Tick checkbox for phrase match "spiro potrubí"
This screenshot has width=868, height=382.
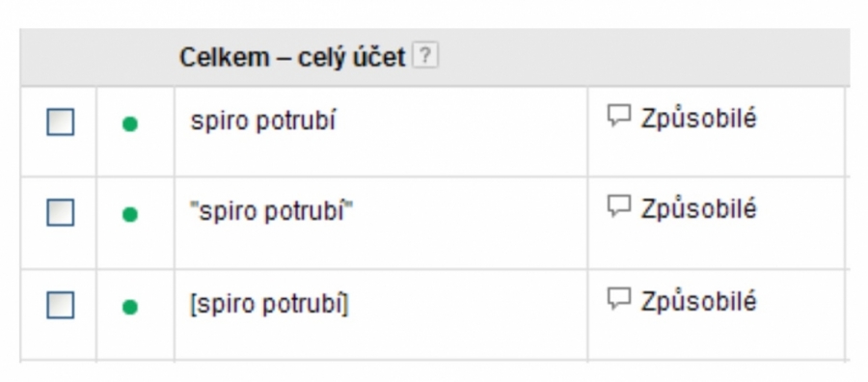(x=61, y=212)
